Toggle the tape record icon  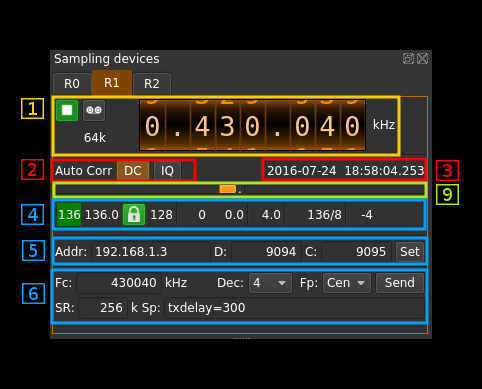point(94,110)
